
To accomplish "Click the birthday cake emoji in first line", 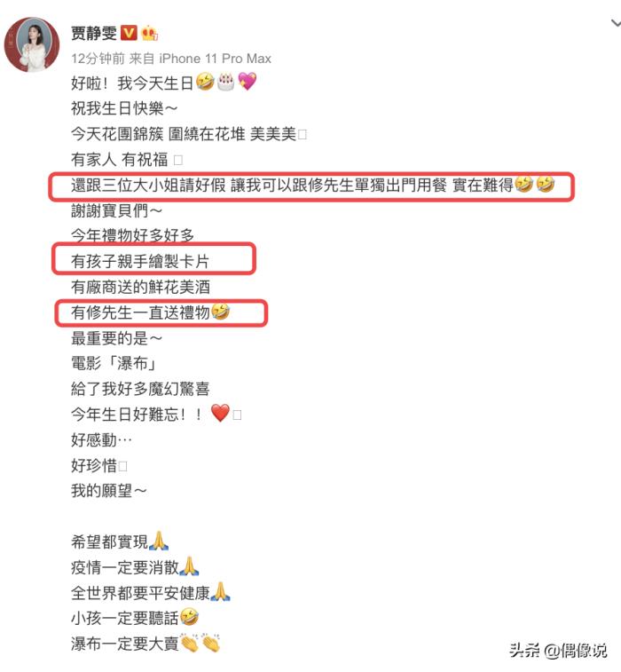I will coord(225,82).
